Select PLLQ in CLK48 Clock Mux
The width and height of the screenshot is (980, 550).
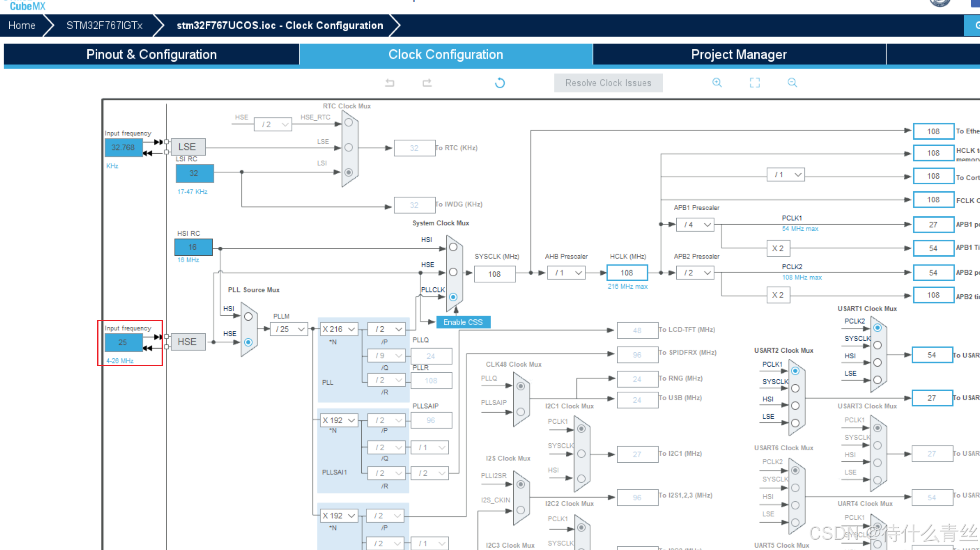pyautogui.click(x=521, y=386)
